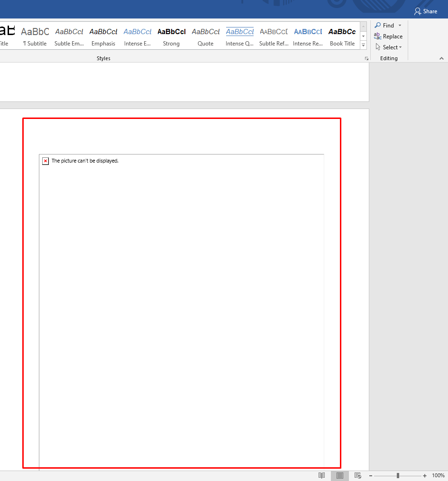Open the Find dropdown arrow
448x481 pixels.
(399, 25)
